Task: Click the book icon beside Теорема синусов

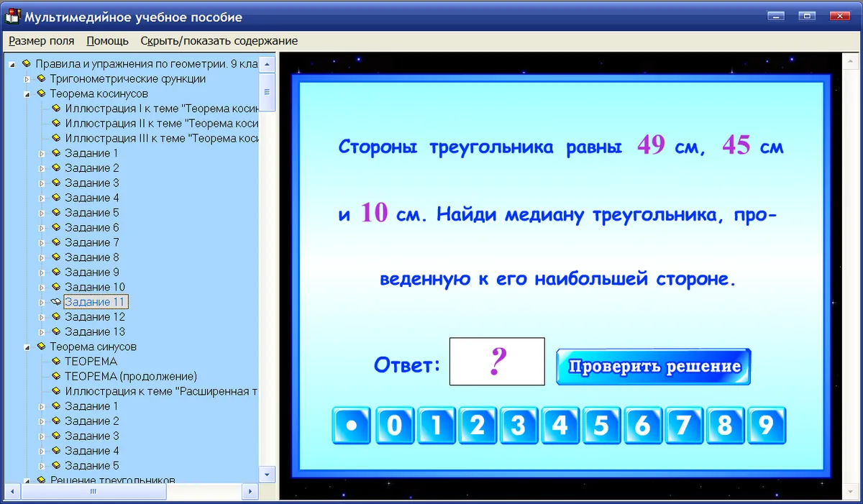Action: point(41,347)
